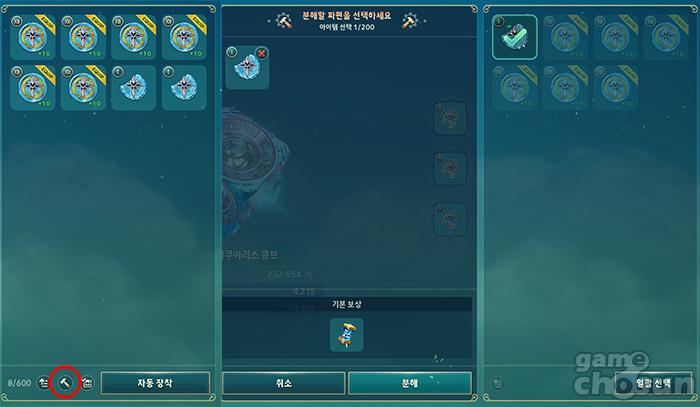This screenshot has height=407, width=700.
Task: Select the unequipped ice fragment in bottom-right left-panel slot
Action: [x=184, y=88]
